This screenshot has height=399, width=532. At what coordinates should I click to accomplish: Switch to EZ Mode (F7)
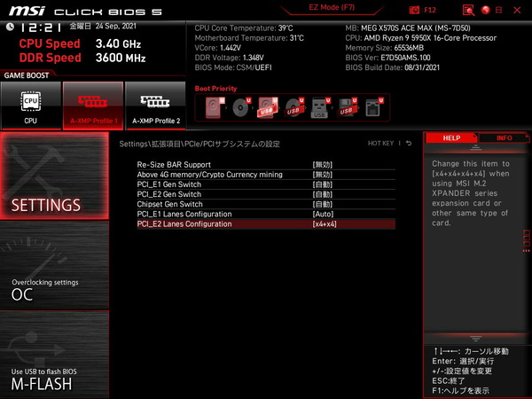[332, 7]
